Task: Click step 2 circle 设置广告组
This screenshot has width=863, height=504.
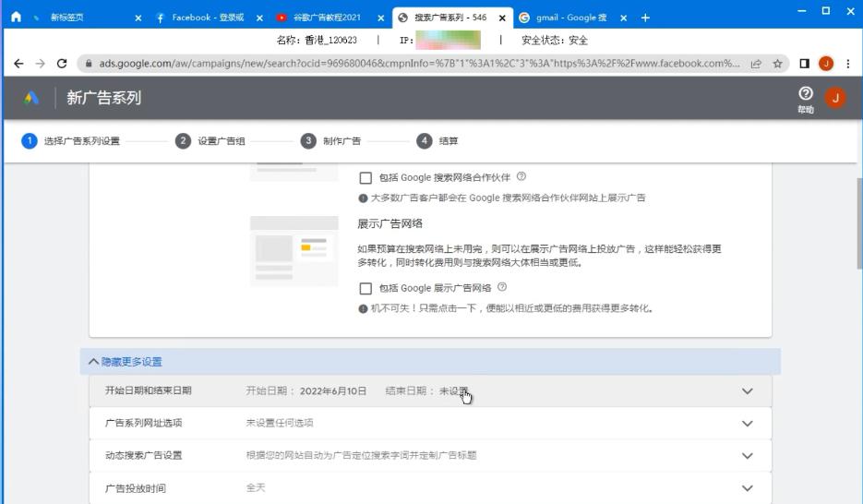Action: [183, 141]
